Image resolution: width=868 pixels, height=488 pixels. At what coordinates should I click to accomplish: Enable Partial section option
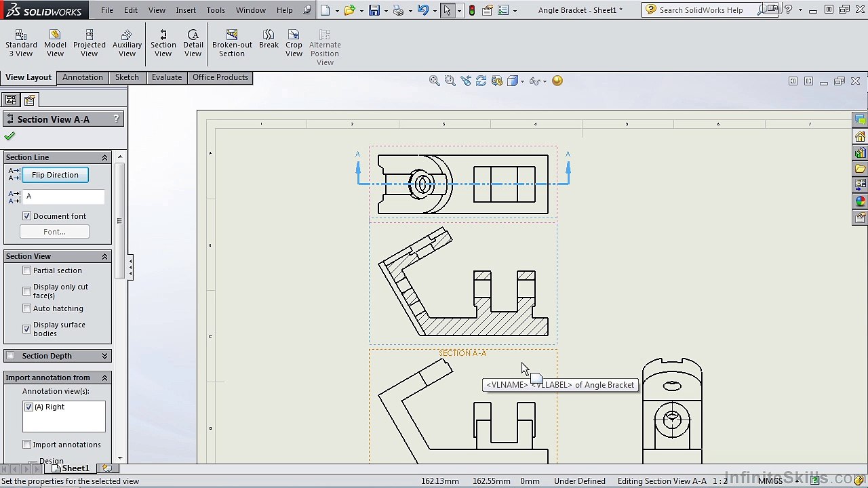click(27, 270)
